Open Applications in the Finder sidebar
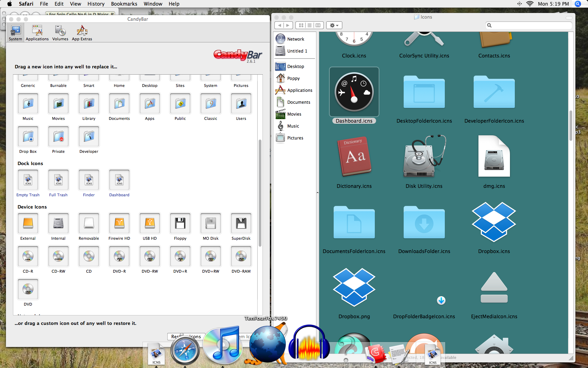The height and width of the screenshot is (368, 588). pos(295,90)
